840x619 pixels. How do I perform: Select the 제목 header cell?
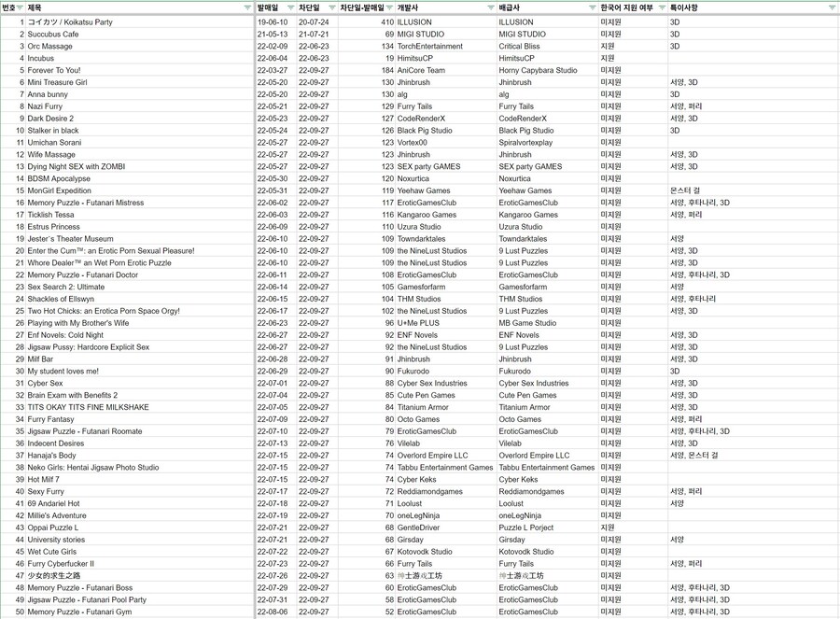click(140, 7)
